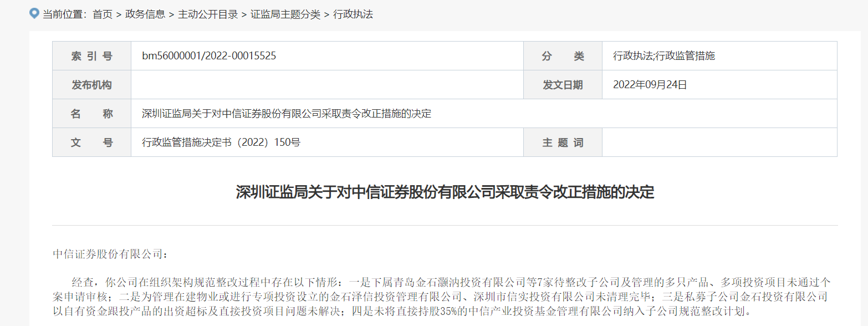Select document name in 名称 row
Viewport: 868px width, 326px height.
pyautogui.click(x=287, y=114)
